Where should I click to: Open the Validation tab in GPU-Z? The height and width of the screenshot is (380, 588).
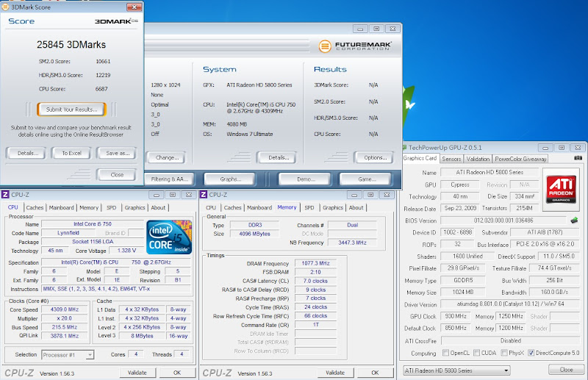(478, 159)
